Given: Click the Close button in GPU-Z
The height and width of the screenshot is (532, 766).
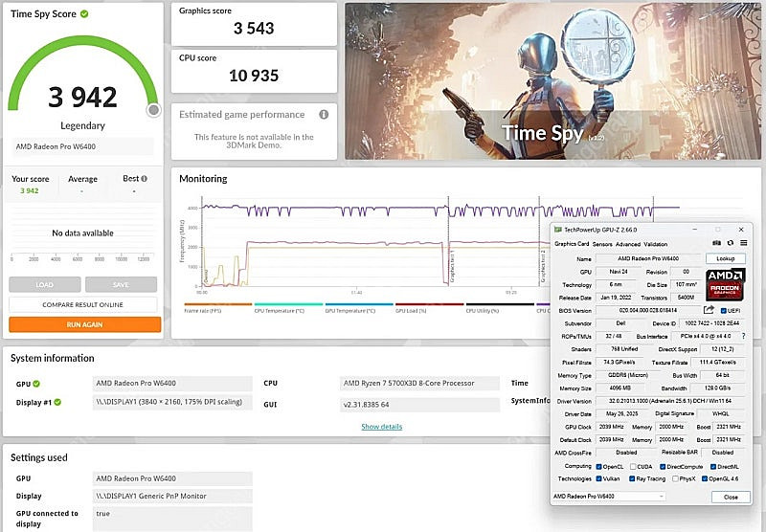Looking at the screenshot, I should 731,497.
